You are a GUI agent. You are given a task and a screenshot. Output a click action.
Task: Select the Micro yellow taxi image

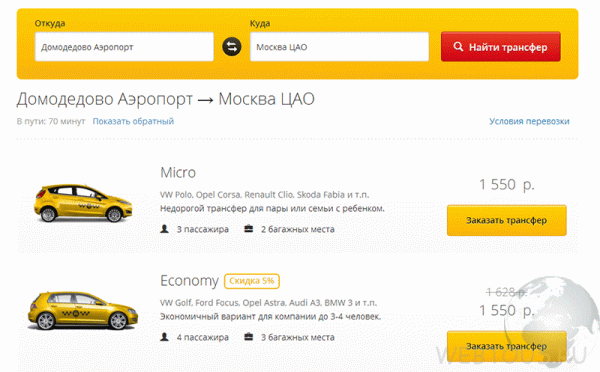point(83,203)
